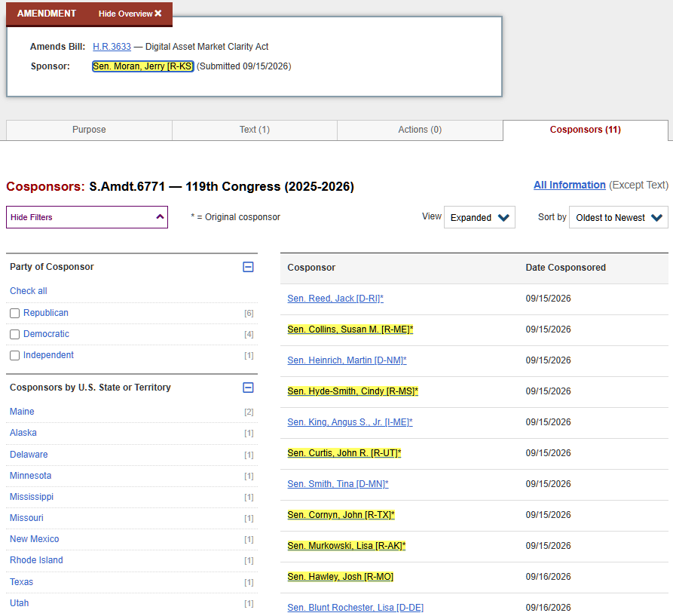
Task: Select the Cosponsors (11) tab
Action: pyautogui.click(x=585, y=130)
